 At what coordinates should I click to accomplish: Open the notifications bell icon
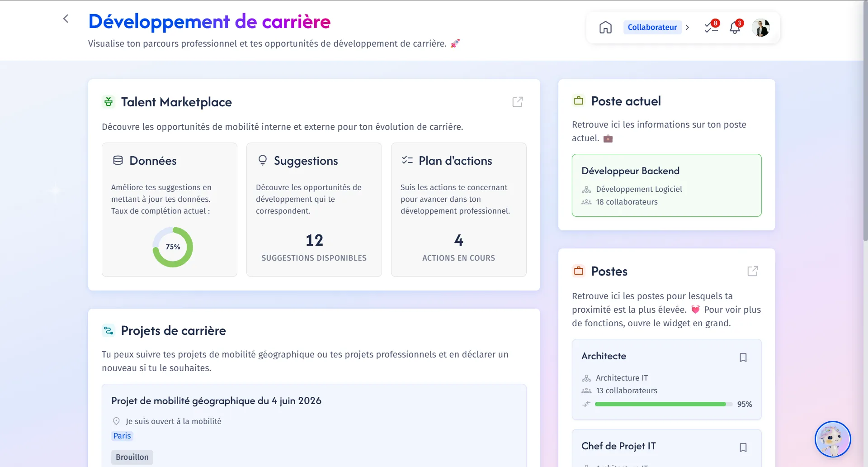(x=736, y=27)
